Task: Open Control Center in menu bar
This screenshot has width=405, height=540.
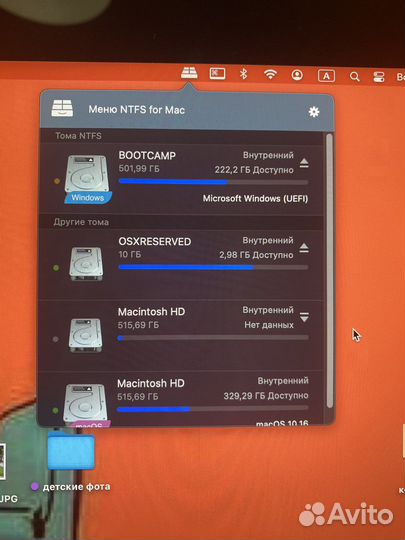Action: (x=379, y=77)
